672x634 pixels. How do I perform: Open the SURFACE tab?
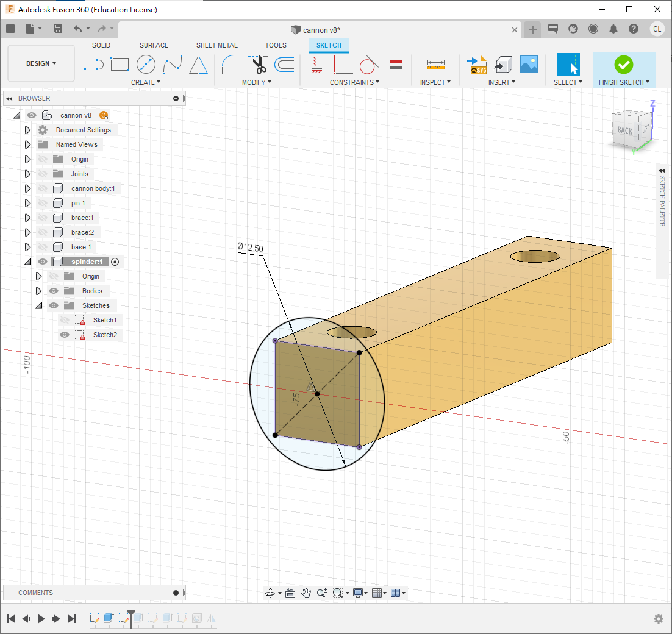[x=154, y=45]
